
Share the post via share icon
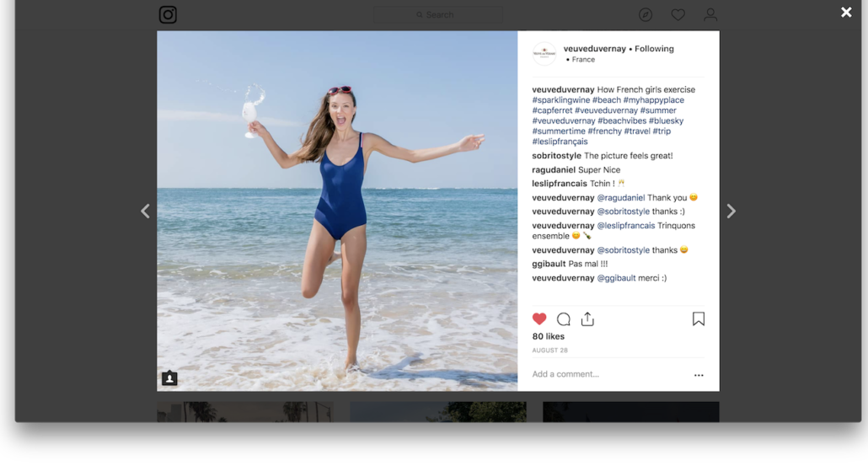pyautogui.click(x=587, y=319)
